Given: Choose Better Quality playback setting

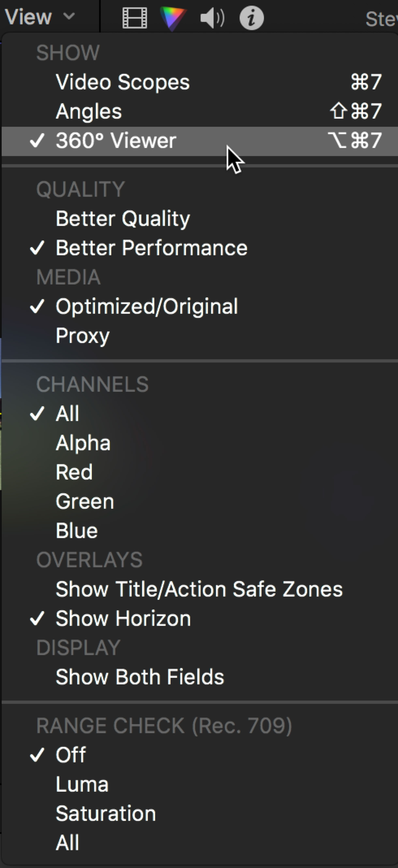Looking at the screenshot, I should pyautogui.click(x=123, y=219).
